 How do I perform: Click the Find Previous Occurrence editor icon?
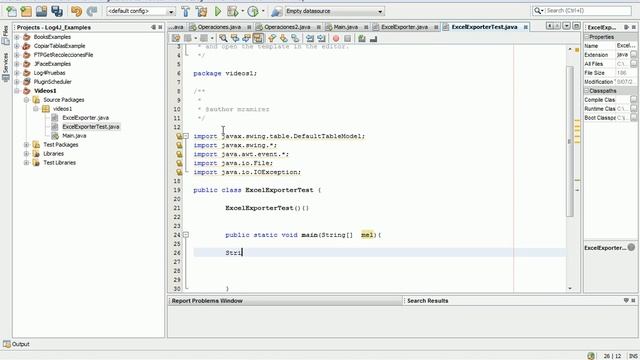click(235, 38)
